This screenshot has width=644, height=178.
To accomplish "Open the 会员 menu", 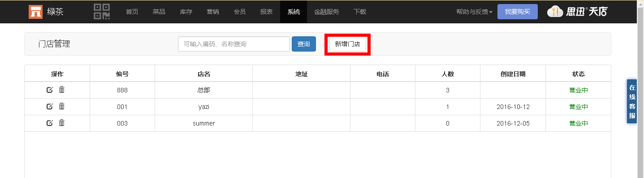I will coord(239,12).
